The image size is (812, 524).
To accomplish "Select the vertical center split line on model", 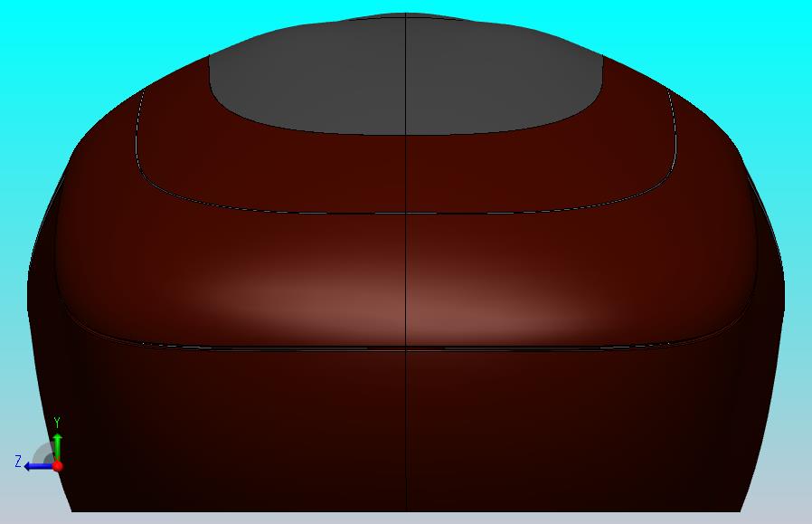I will click(x=405, y=262).
